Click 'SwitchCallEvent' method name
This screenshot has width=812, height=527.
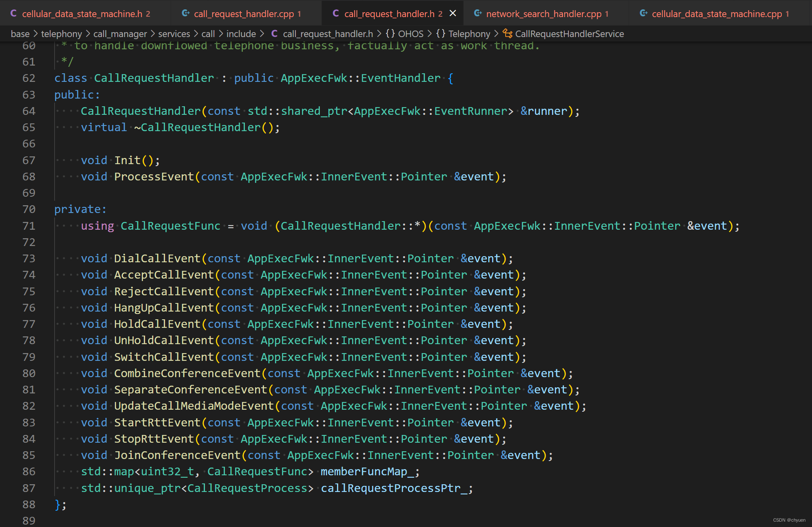164,357
